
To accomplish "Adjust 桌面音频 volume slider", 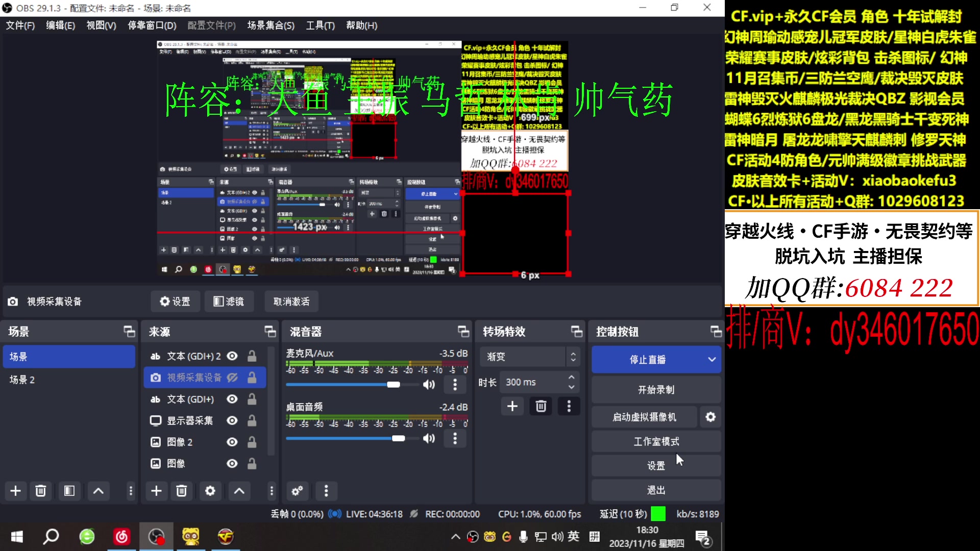I will (x=398, y=438).
